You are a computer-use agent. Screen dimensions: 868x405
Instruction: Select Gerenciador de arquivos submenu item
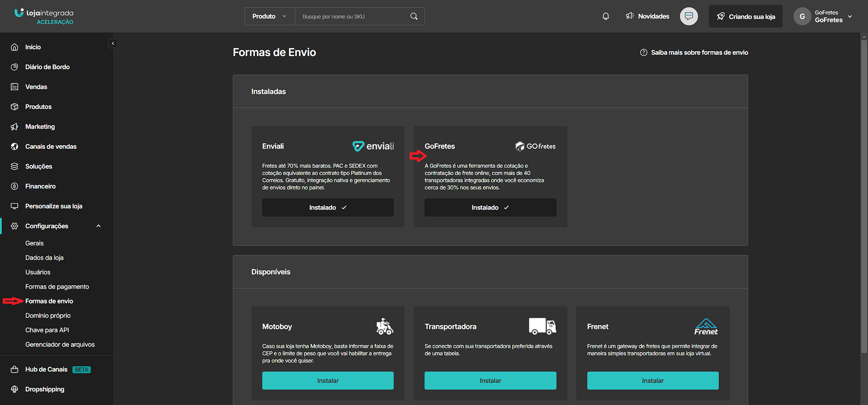[60, 344]
